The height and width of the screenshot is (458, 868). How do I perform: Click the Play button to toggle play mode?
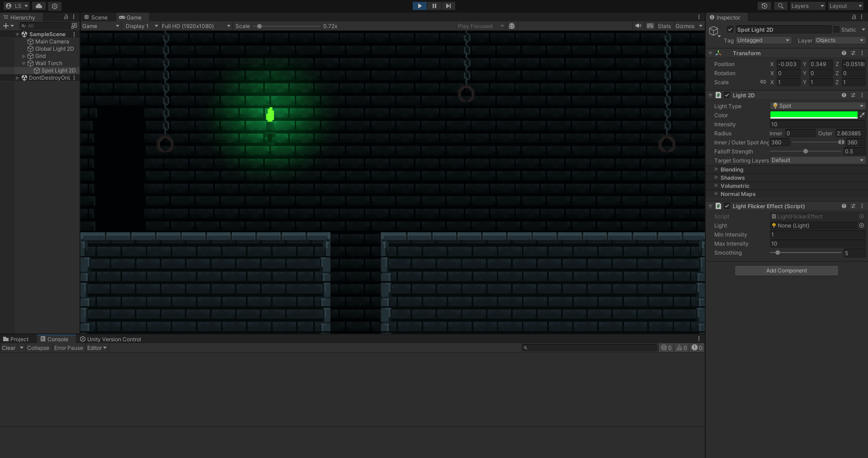point(420,6)
